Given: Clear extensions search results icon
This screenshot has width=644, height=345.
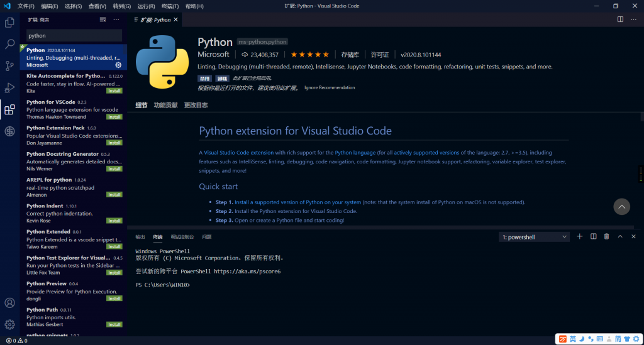Looking at the screenshot, I should pyautogui.click(x=103, y=19).
